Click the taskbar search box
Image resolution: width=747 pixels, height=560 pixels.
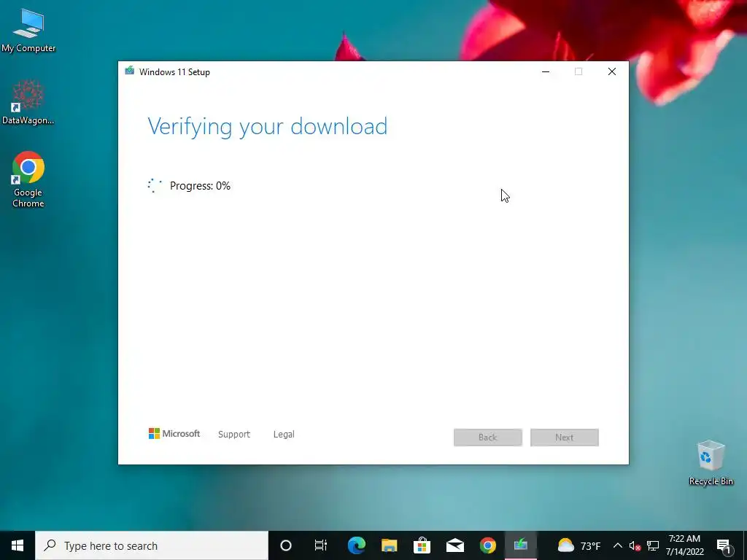click(x=152, y=545)
